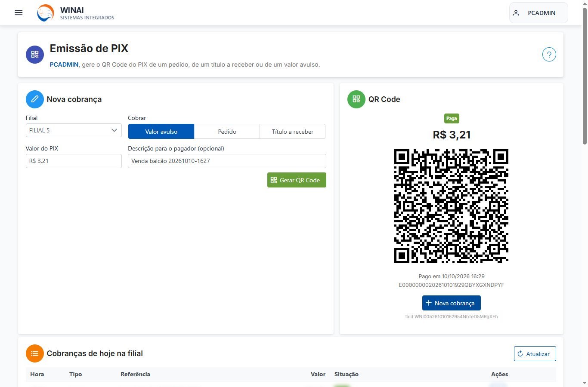Select the Valor avulso option
The image size is (588, 387).
[x=161, y=132]
